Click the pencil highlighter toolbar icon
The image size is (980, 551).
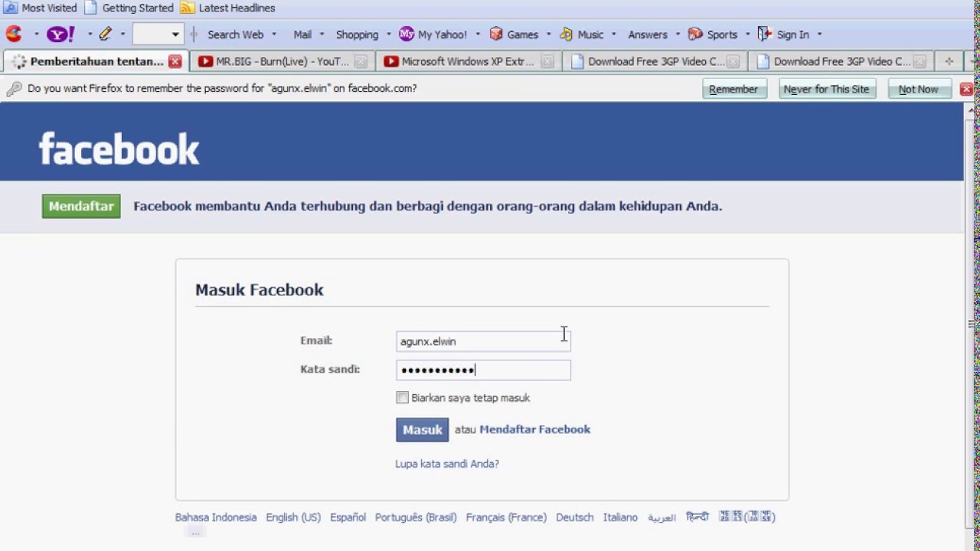pos(106,34)
